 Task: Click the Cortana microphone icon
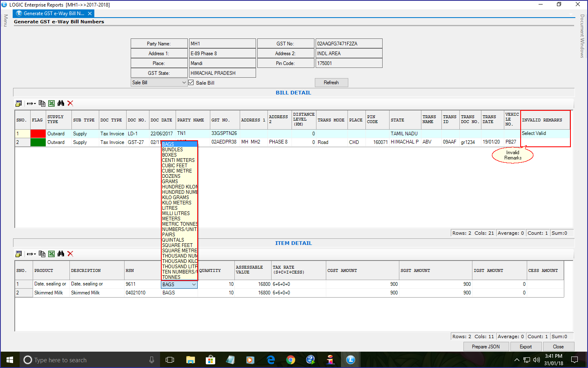[151, 360]
